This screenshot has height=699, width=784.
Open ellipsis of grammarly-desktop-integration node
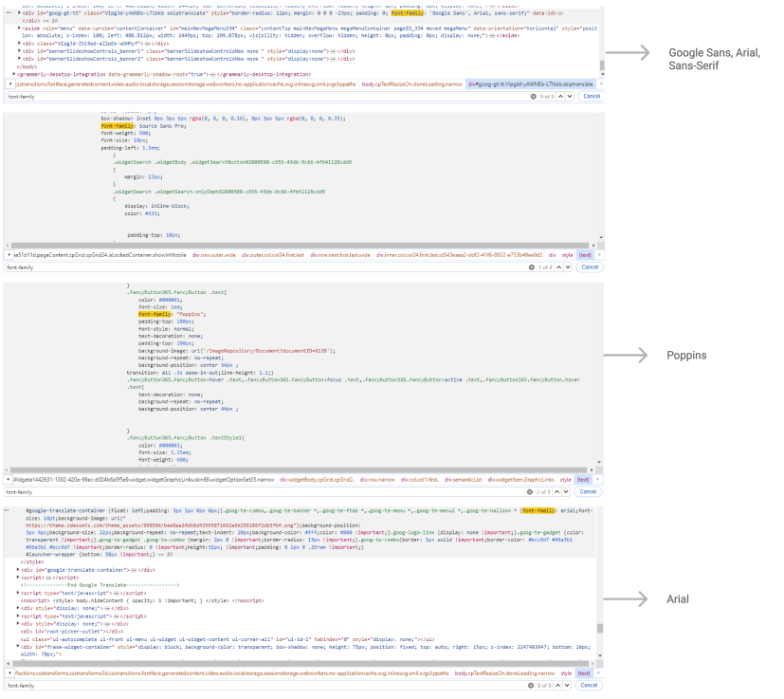pyautogui.click(x=212, y=74)
